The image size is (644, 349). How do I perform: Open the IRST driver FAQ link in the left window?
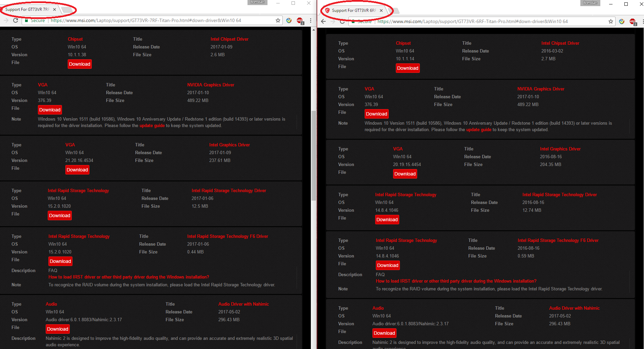(x=129, y=277)
